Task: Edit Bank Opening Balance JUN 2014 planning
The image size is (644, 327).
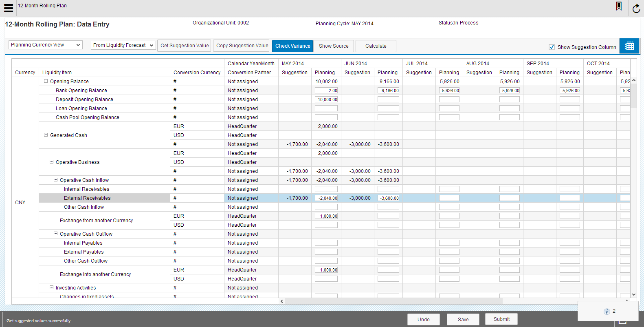Action: point(388,91)
